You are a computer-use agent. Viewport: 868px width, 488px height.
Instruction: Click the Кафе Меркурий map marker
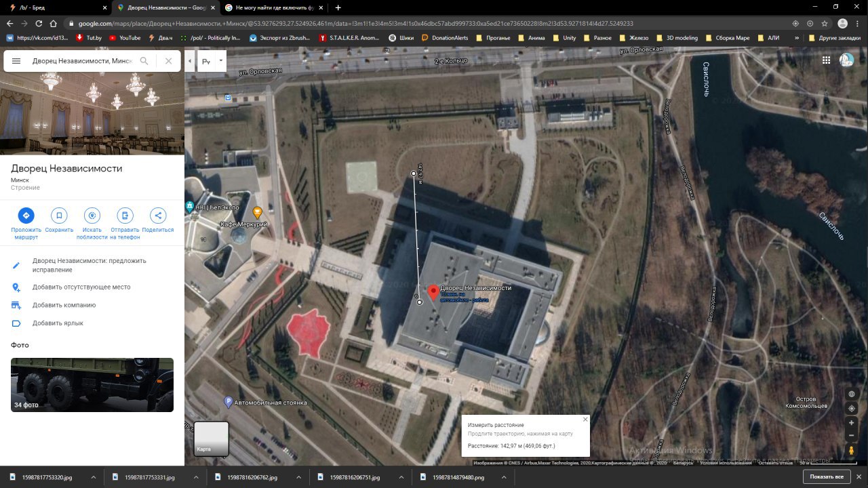click(258, 213)
